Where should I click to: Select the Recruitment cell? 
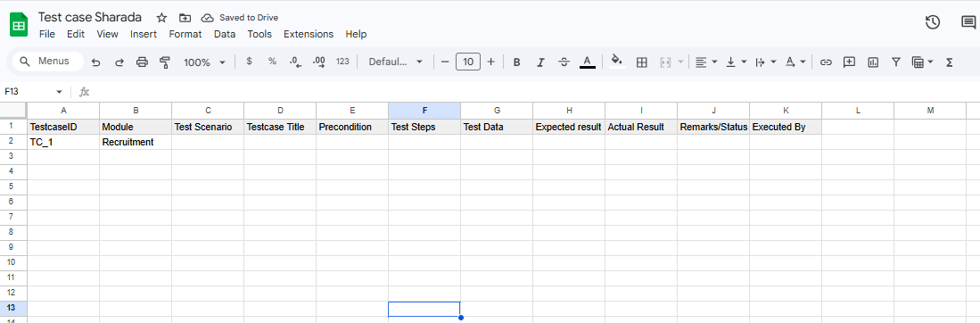[136, 142]
